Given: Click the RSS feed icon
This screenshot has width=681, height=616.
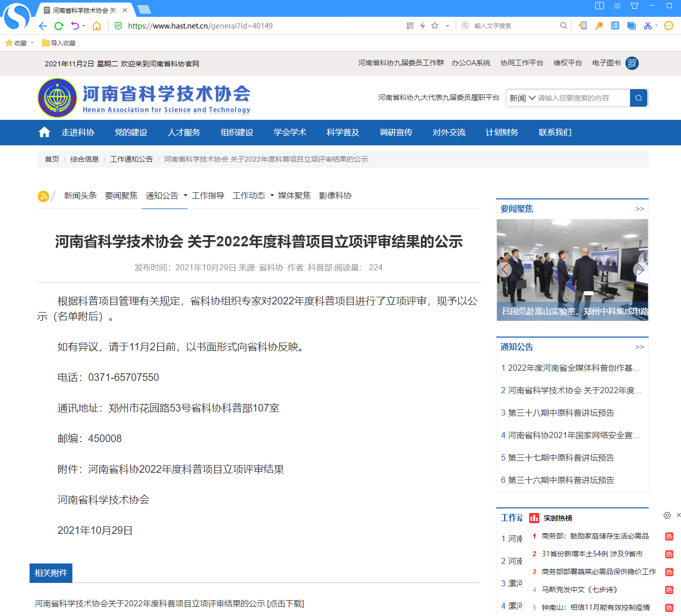Looking at the screenshot, I should pyautogui.click(x=43, y=196).
